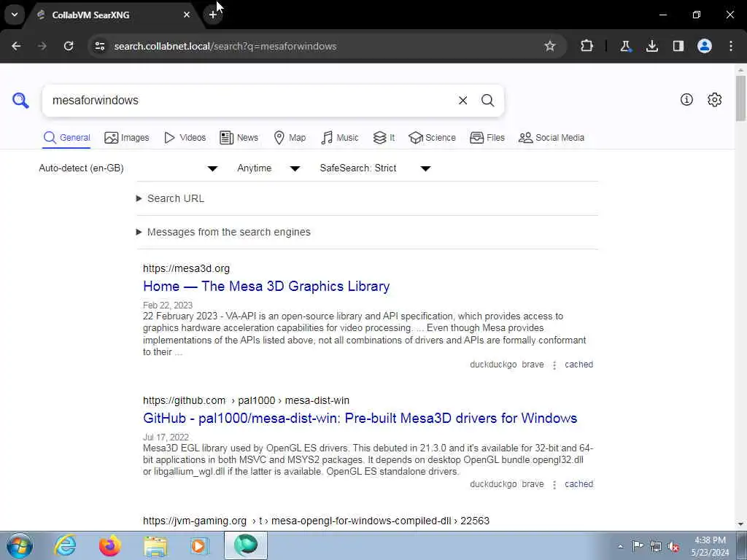Open cached link of GitHub mesa-dist-win result
Screen dimensions: 747x560
pyautogui.click(x=578, y=484)
